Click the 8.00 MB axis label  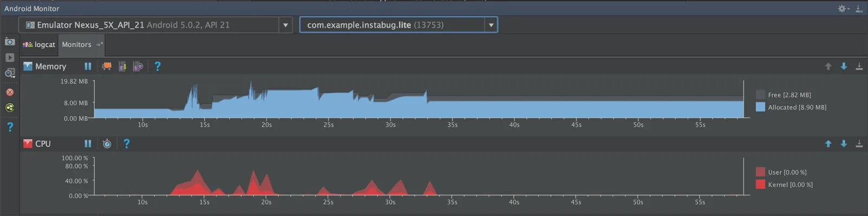(x=75, y=103)
